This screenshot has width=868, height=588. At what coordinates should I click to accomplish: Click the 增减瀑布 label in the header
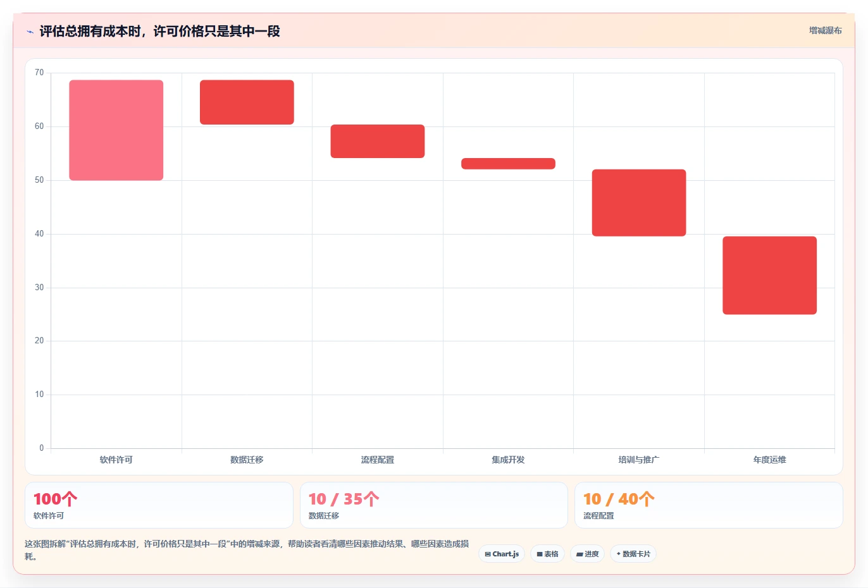click(826, 30)
